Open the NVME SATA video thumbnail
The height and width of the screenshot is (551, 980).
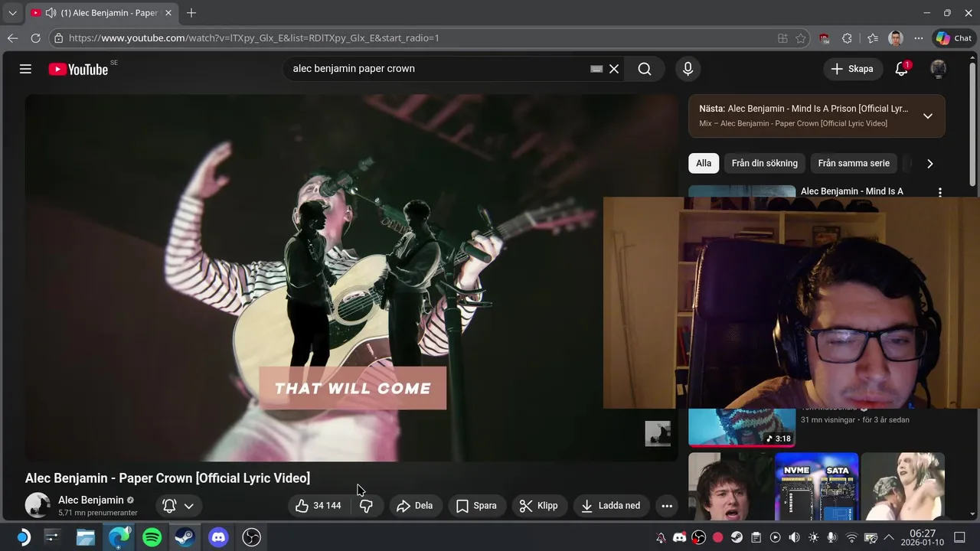click(816, 487)
